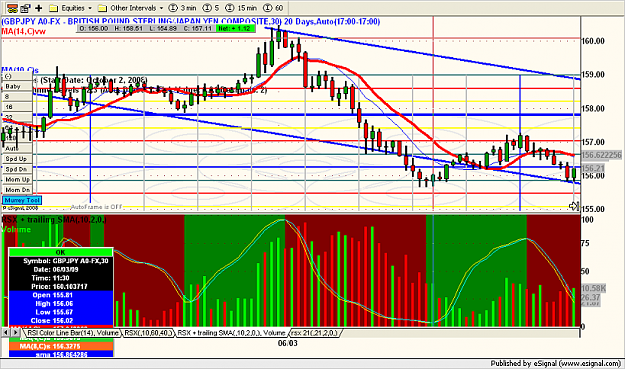Viewport: 625px width, 369px height.
Task: Select RSX + trailing SMA(,10,2,0,), Volume tab
Action: click(x=231, y=333)
